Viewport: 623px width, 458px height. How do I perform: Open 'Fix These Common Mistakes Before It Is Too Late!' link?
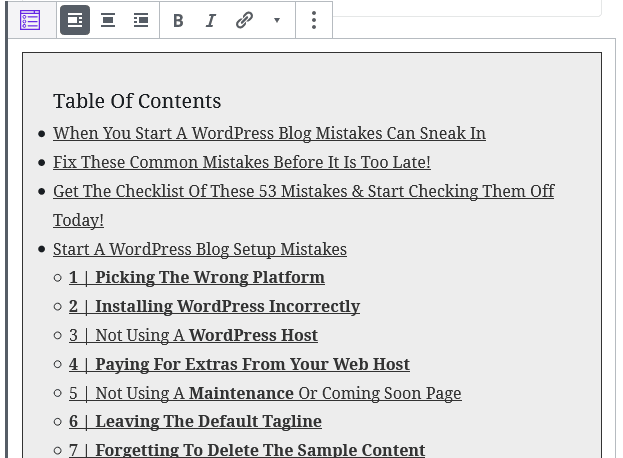(242, 162)
